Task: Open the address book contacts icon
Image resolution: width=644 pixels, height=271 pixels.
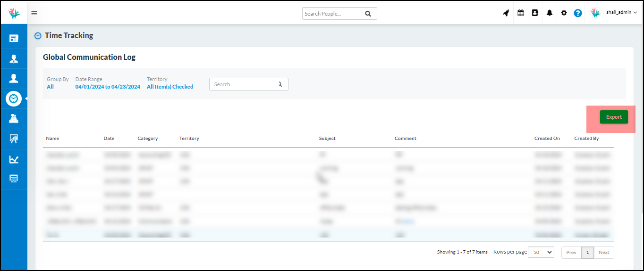Action: click(535, 13)
